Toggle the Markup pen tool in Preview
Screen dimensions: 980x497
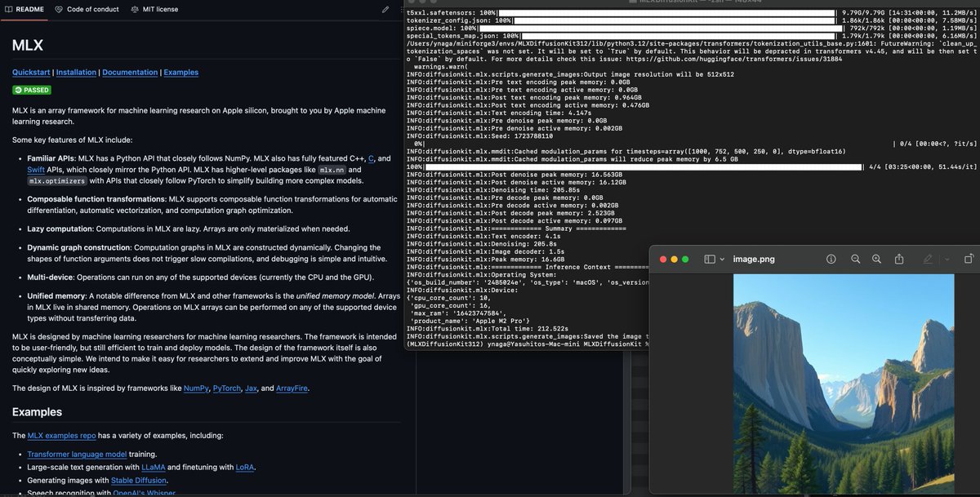point(927,259)
